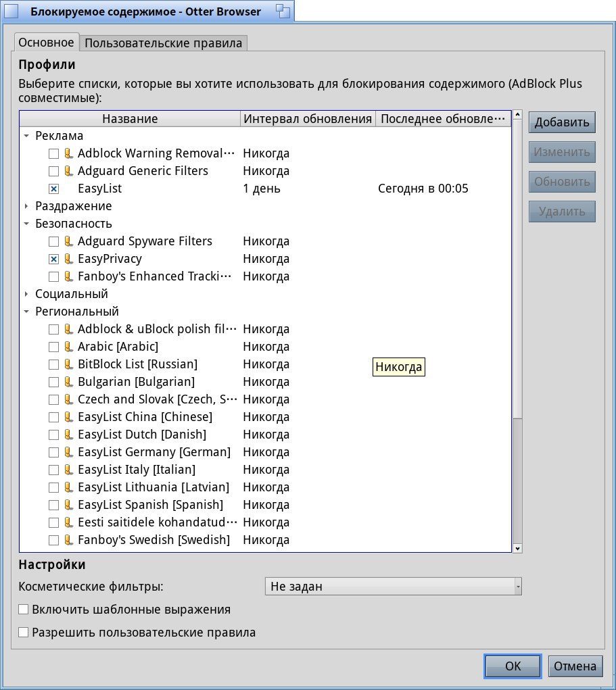Screen dimensions: 616x690
Task: Click '1 день' interval of EasyList
Action: point(262,189)
